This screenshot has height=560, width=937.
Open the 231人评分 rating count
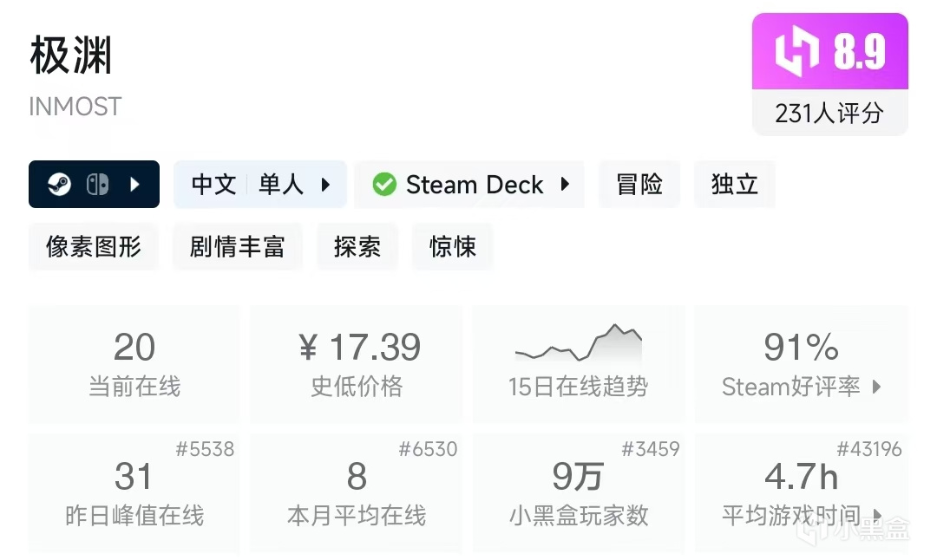(x=829, y=113)
